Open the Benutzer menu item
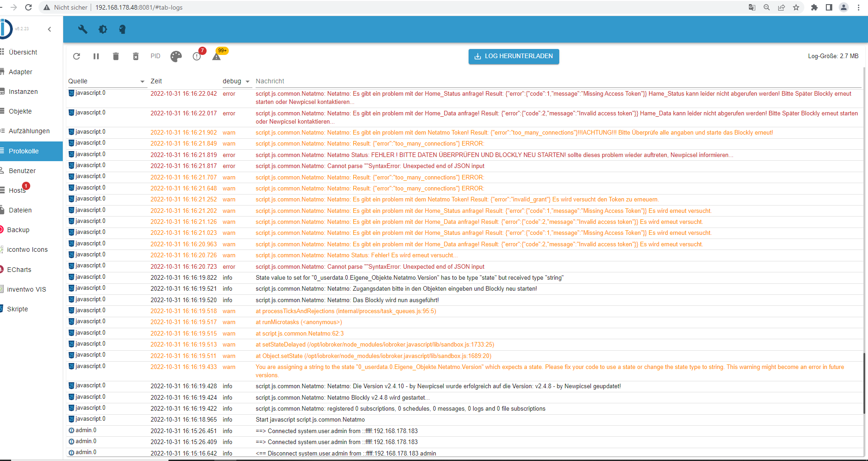 coord(30,171)
